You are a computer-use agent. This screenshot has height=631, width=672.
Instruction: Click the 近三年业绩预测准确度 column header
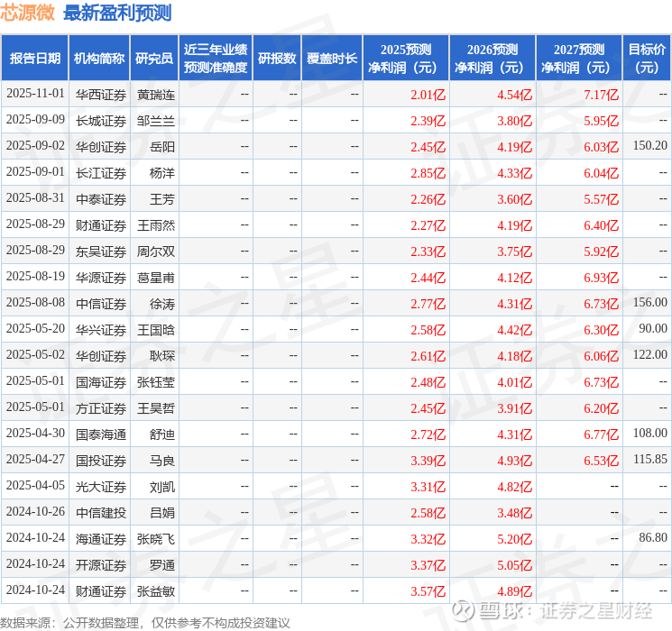point(216,59)
